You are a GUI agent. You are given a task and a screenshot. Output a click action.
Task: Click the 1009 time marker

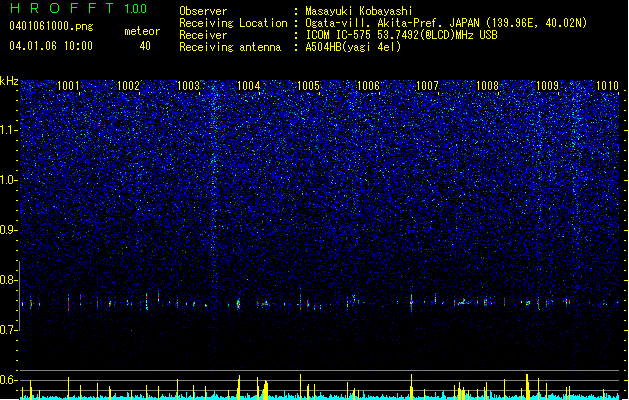point(547,85)
